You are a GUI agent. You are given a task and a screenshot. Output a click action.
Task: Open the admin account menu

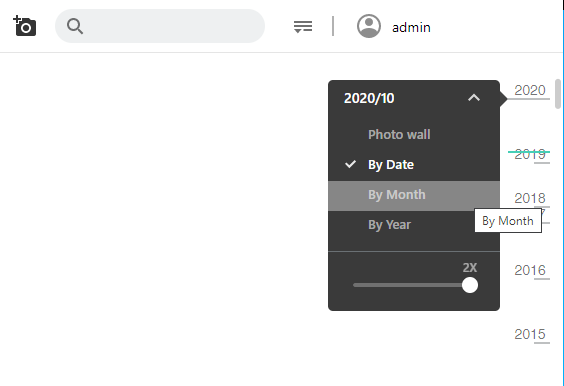pos(411,27)
